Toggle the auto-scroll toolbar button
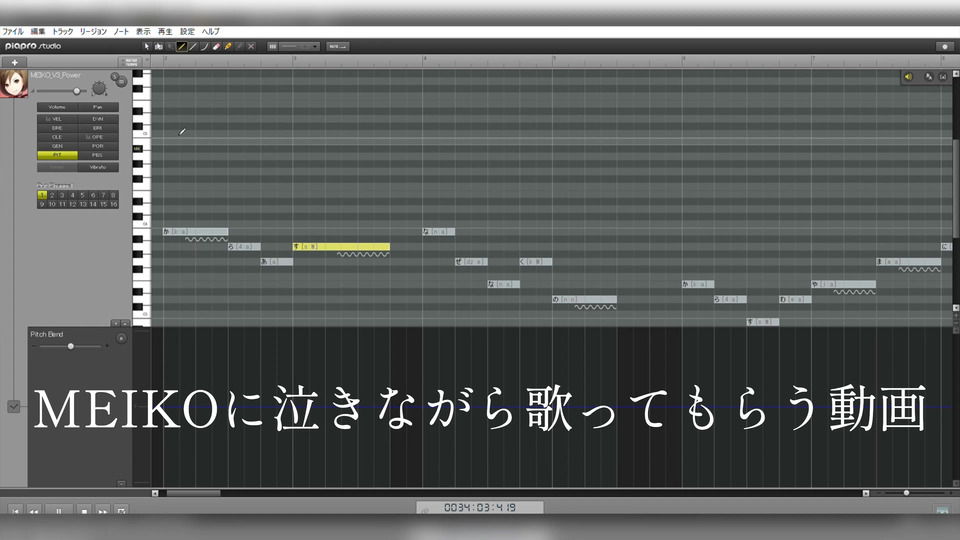960x540 pixels. coord(337,47)
